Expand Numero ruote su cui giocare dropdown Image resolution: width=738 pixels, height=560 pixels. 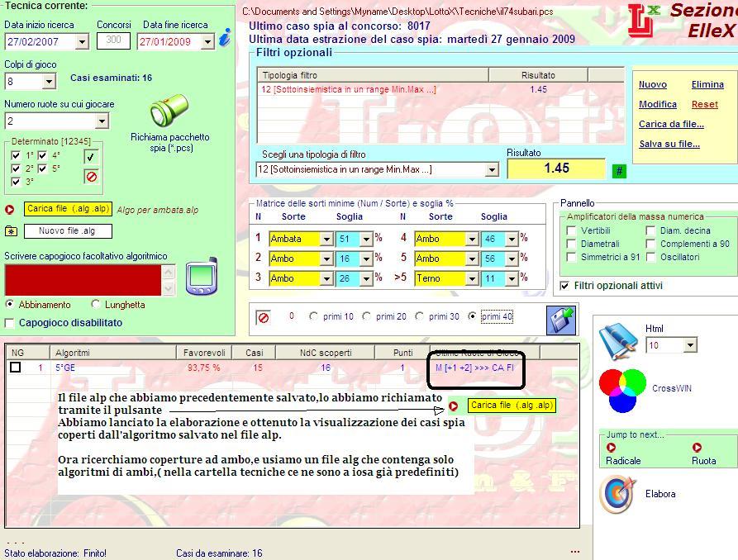tap(102, 121)
